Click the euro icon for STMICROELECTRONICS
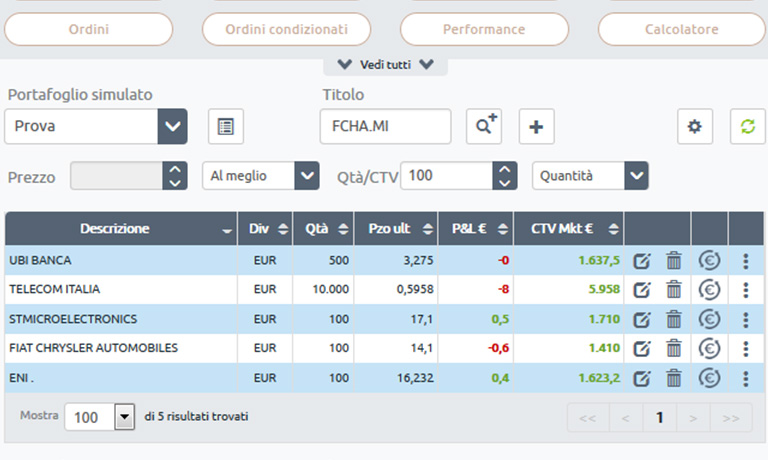Screen dimensions: 768x460 click(709, 320)
